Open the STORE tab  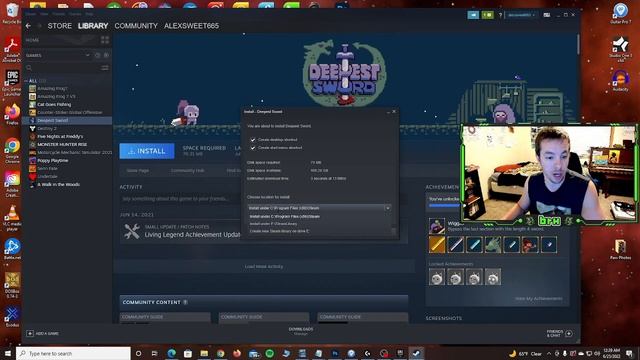click(60, 26)
